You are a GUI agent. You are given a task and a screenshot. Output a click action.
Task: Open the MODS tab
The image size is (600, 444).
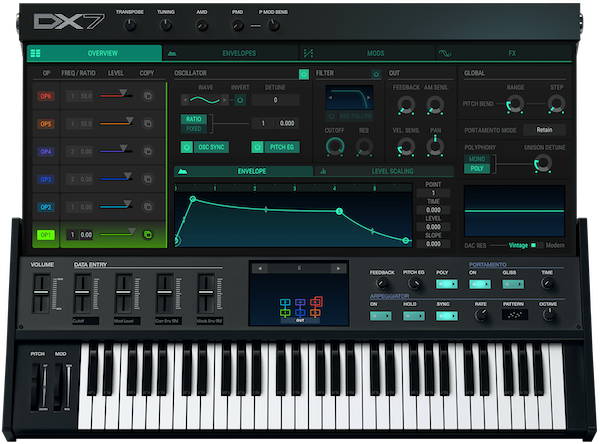point(367,53)
